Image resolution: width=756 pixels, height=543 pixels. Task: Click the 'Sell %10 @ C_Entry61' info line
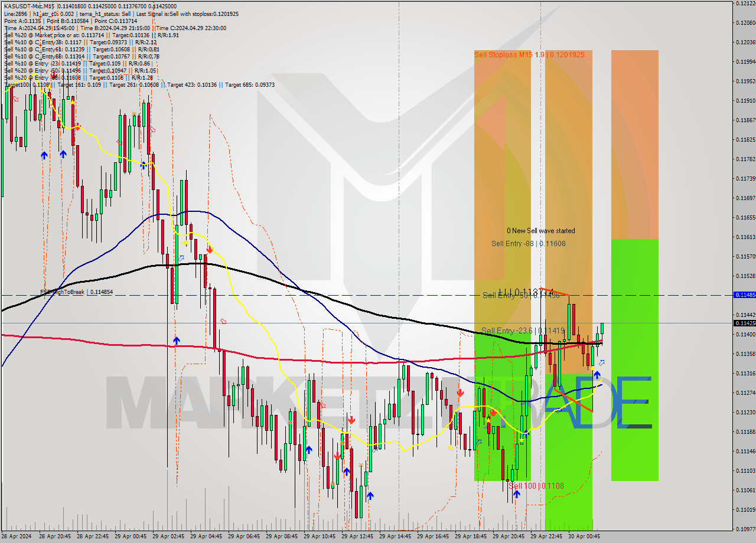click(82, 49)
